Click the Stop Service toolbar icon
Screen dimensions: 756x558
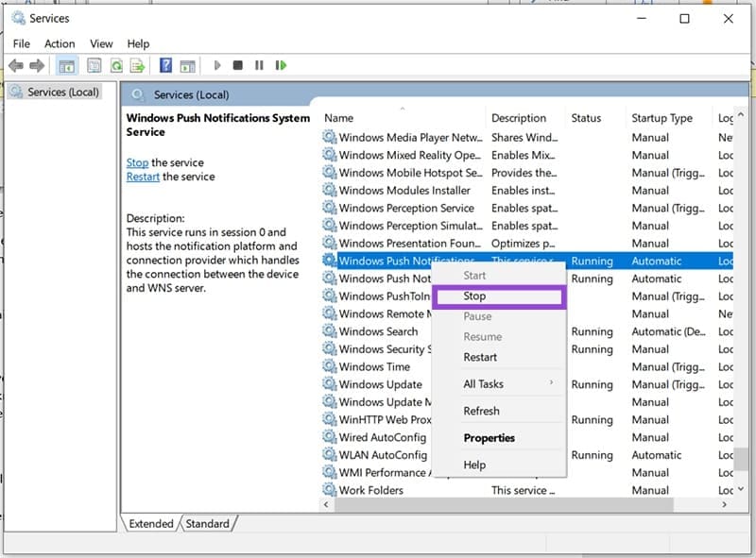pyautogui.click(x=236, y=65)
